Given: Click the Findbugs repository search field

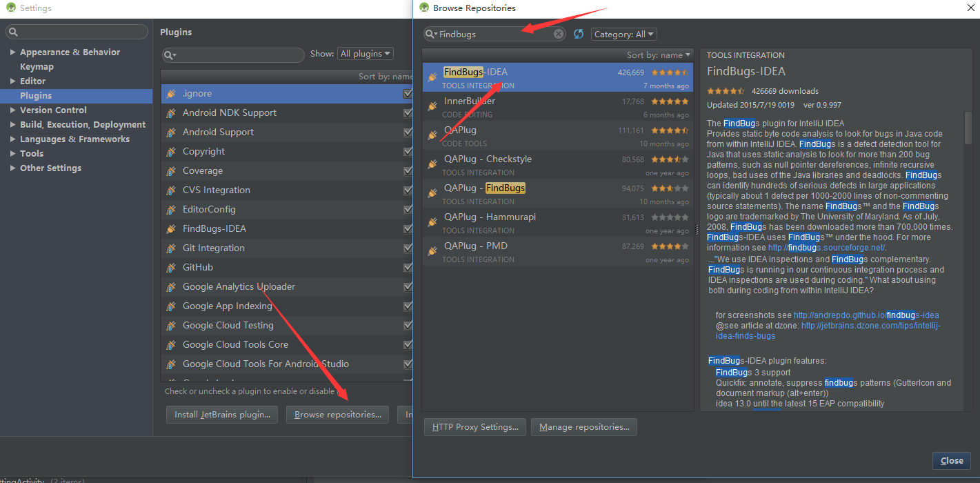Looking at the screenshot, I should click(x=495, y=34).
